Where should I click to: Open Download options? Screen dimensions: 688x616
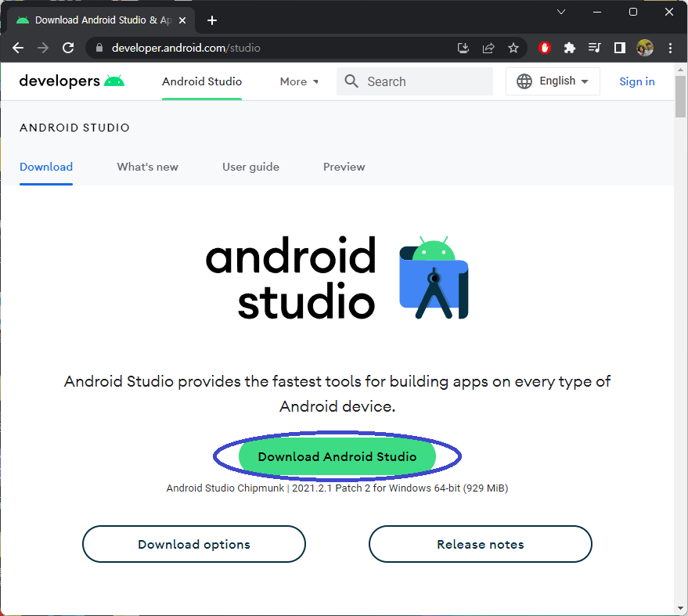tap(194, 544)
